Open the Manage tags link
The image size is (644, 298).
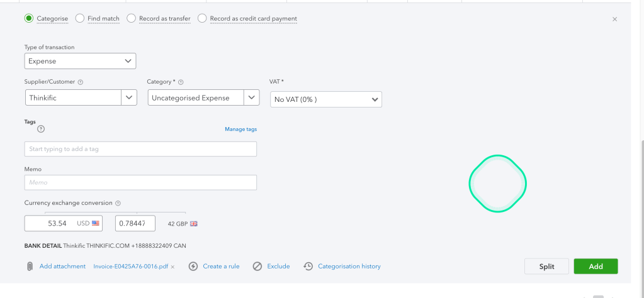pyautogui.click(x=240, y=129)
